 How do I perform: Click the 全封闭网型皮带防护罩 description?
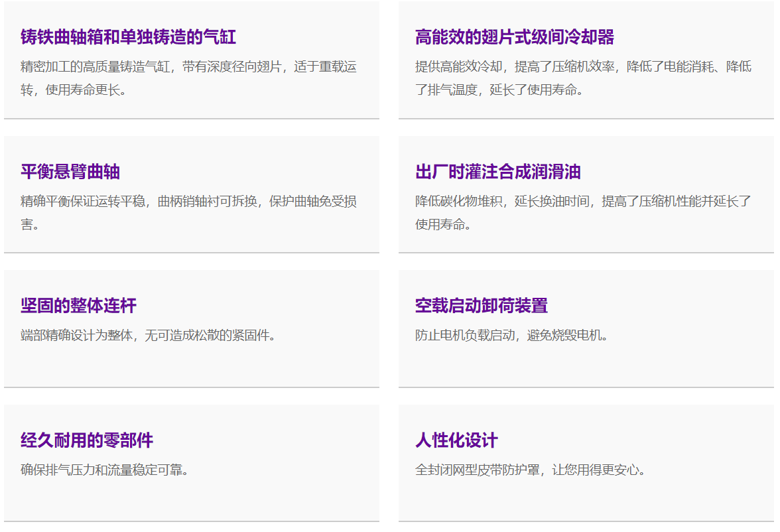pos(530,470)
